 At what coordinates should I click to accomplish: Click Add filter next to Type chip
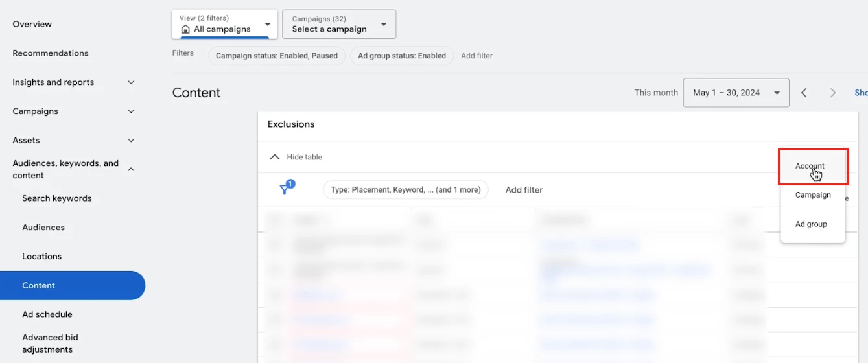click(x=524, y=190)
